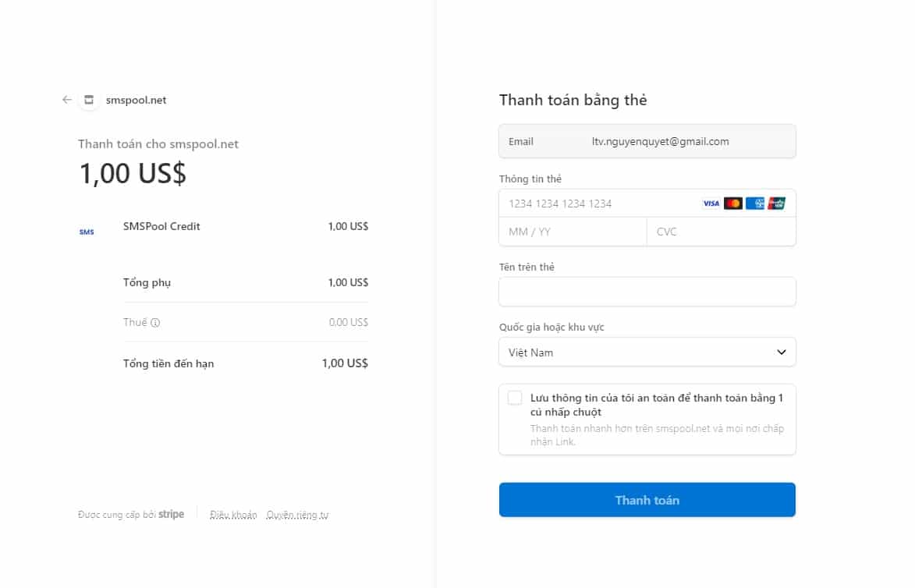Click the American Express logo

click(x=755, y=204)
